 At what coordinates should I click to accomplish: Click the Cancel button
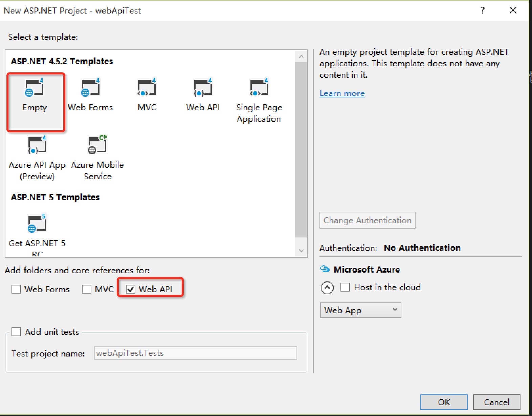click(496, 402)
